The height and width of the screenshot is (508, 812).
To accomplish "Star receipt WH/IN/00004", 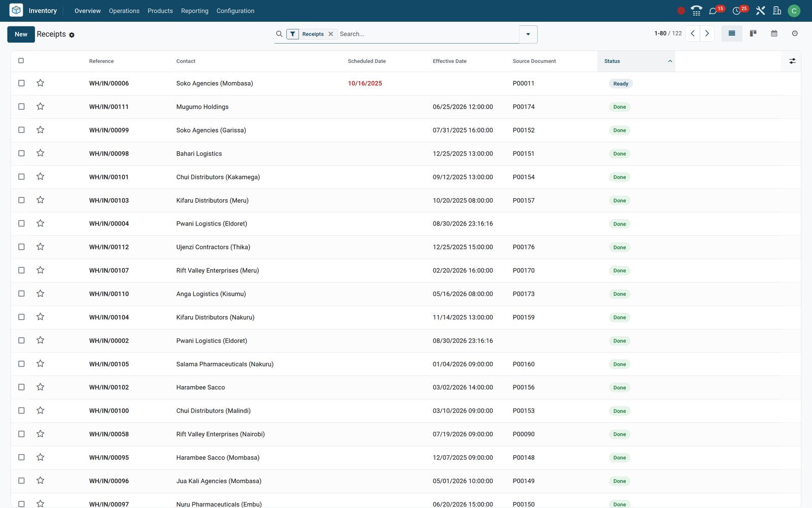I will pyautogui.click(x=40, y=223).
